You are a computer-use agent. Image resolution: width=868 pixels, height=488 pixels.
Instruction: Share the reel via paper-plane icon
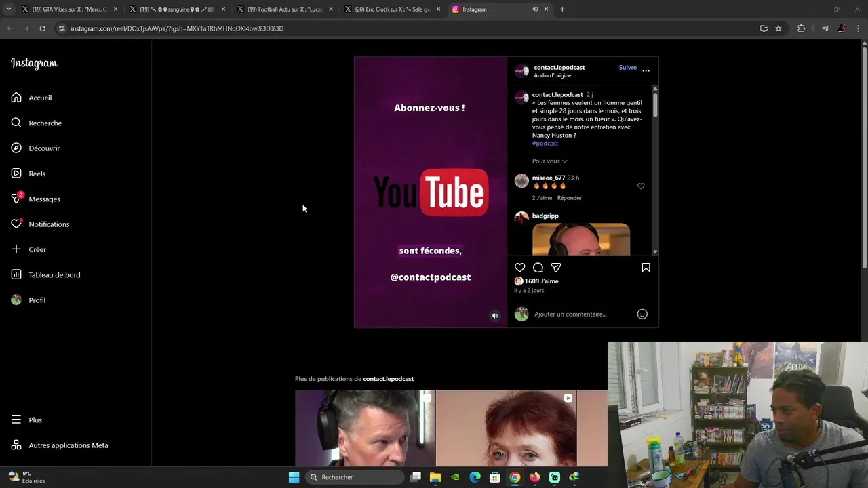(556, 268)
